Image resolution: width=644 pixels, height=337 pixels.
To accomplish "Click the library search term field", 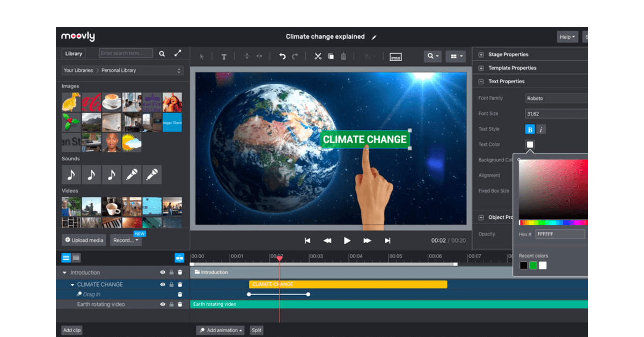I will 126,53.
